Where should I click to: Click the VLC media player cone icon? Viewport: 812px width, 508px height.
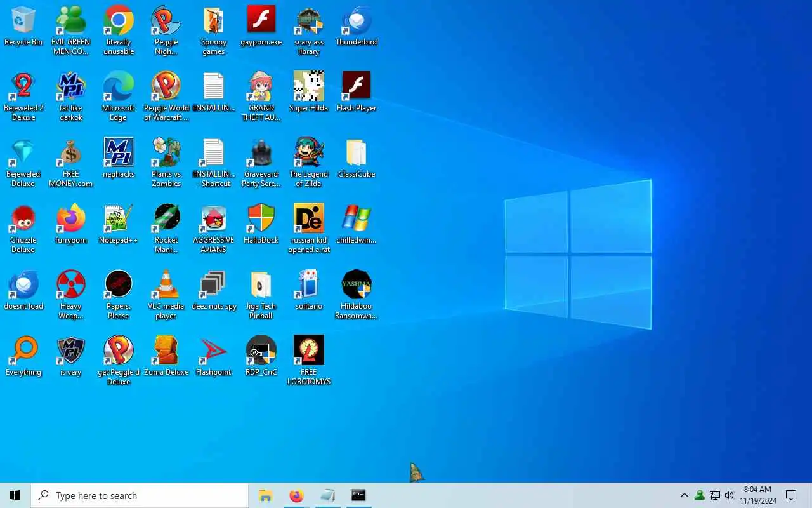(166, 295)
